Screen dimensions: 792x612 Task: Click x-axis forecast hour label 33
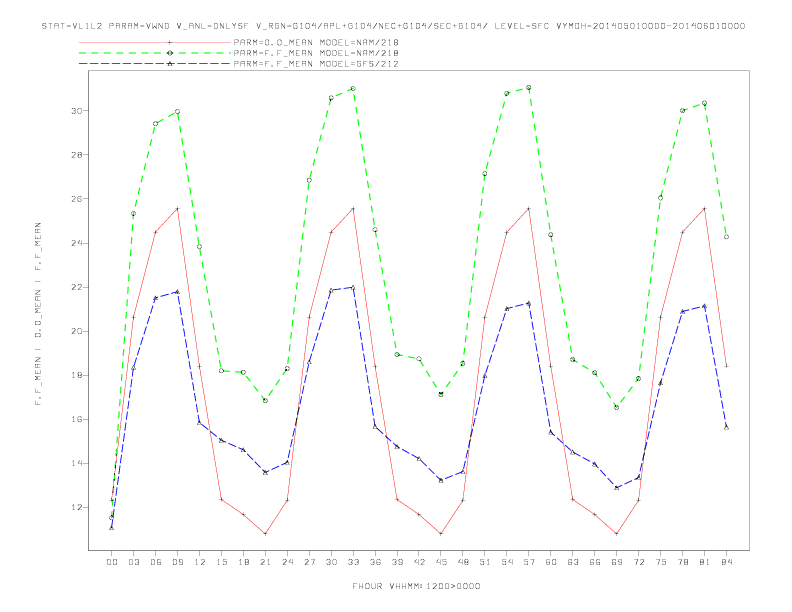[353, 562]
